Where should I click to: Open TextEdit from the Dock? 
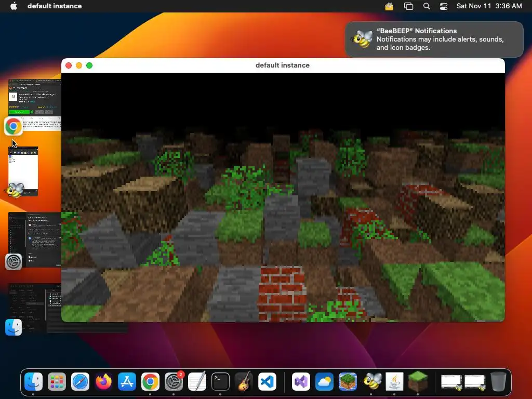click(x=197, y=381)
